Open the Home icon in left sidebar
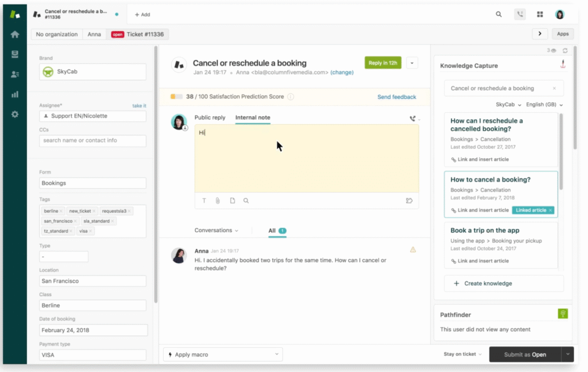This screenshot has width=588, height=372. (15, 34)
